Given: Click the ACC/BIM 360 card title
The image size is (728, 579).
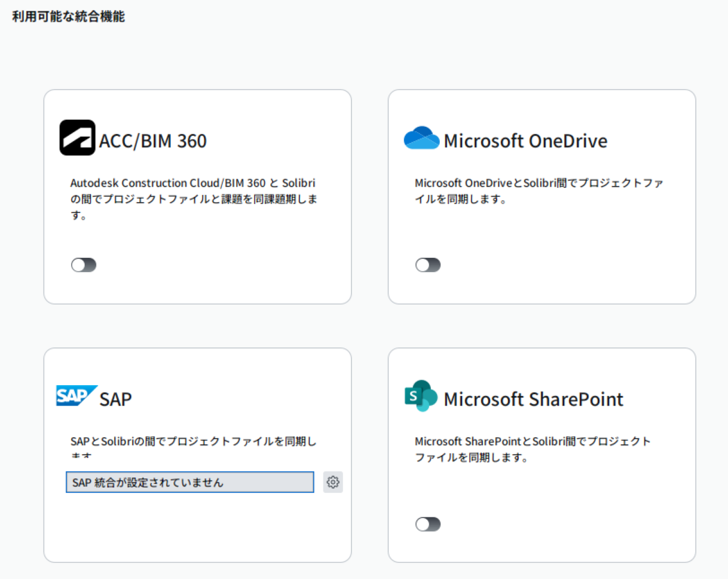Looking at the screenshot, I should pyautogui.click(x=153, y=141).
